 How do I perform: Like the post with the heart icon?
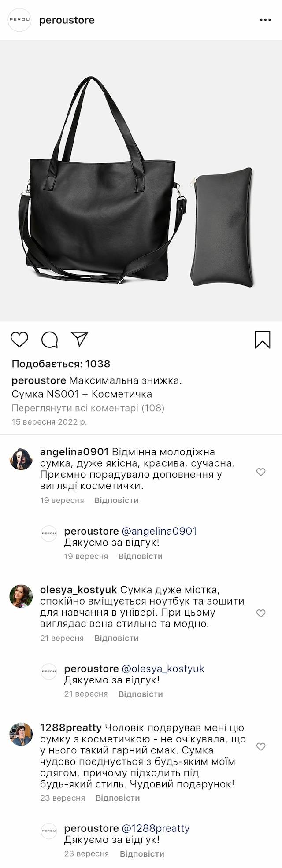click(x=19, y=340)
